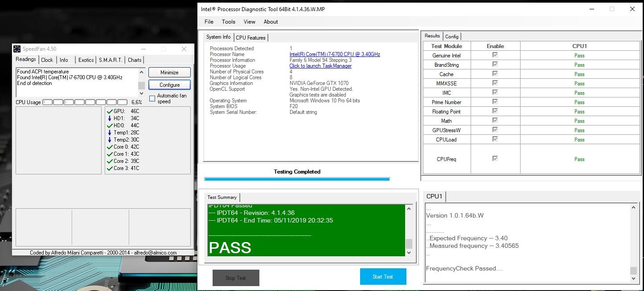Click the Core 2 checkmark icon
This screenshot has width=644, height=291.
(110, 161)
